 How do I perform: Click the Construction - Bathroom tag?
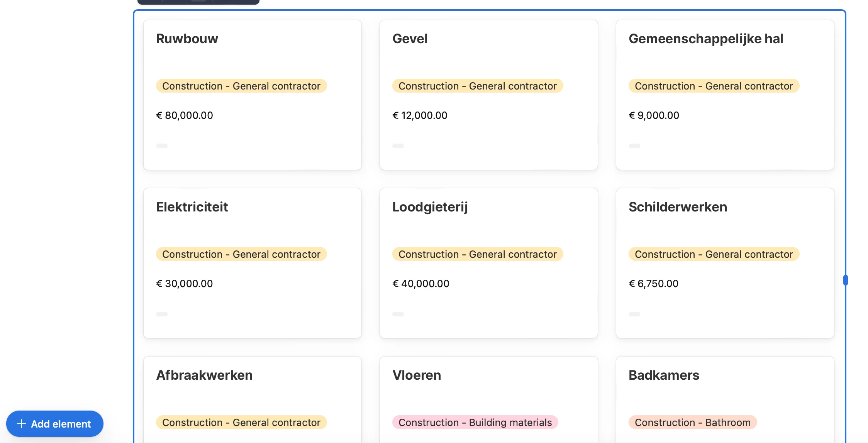692,422
